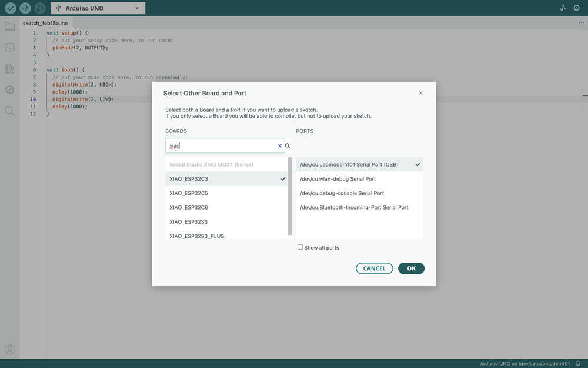Select the XIAO_ESP32C6 board
The image size is (588, 368).
click(x=226, y=207)
